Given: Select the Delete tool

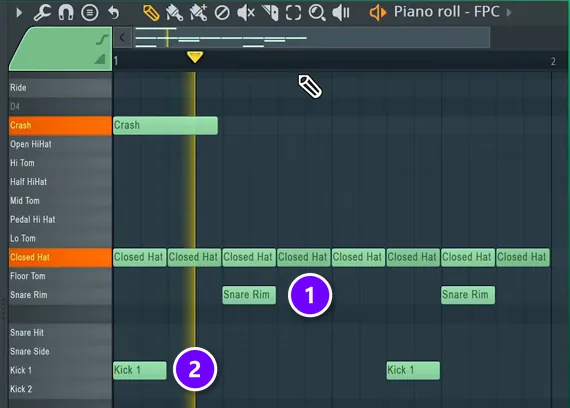Looking at the screenshot, I should pyautogui.click(x=222, y=13).
